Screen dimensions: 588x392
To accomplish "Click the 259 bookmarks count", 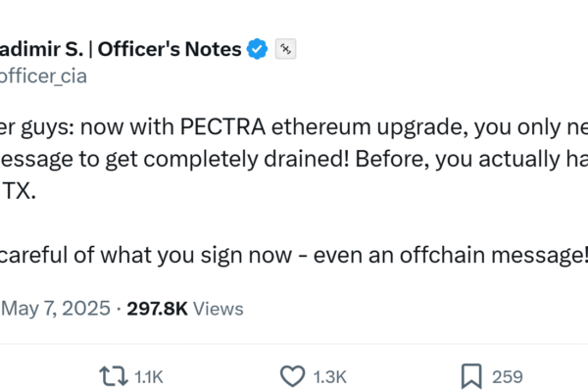I will tap(508, 377).
